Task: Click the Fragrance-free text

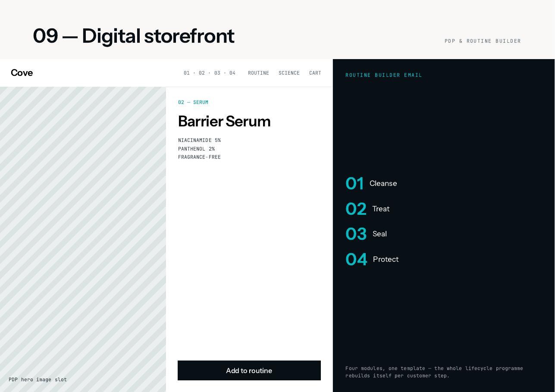Action: click(199, 157)
